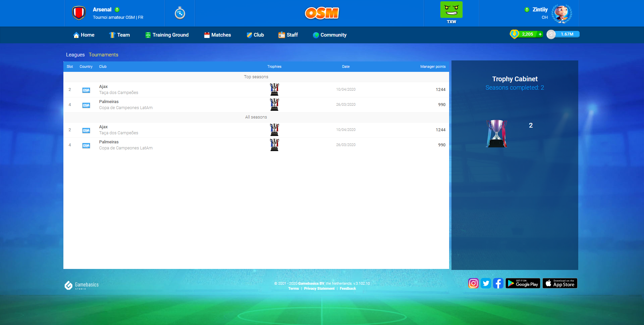
Task: Open the Staff menu
Action: tap(288, 35)
